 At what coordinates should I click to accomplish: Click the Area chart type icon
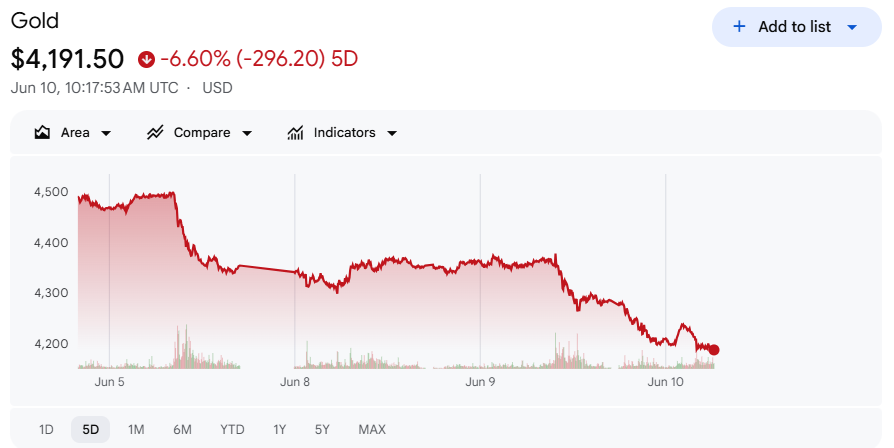click(42, 133)
